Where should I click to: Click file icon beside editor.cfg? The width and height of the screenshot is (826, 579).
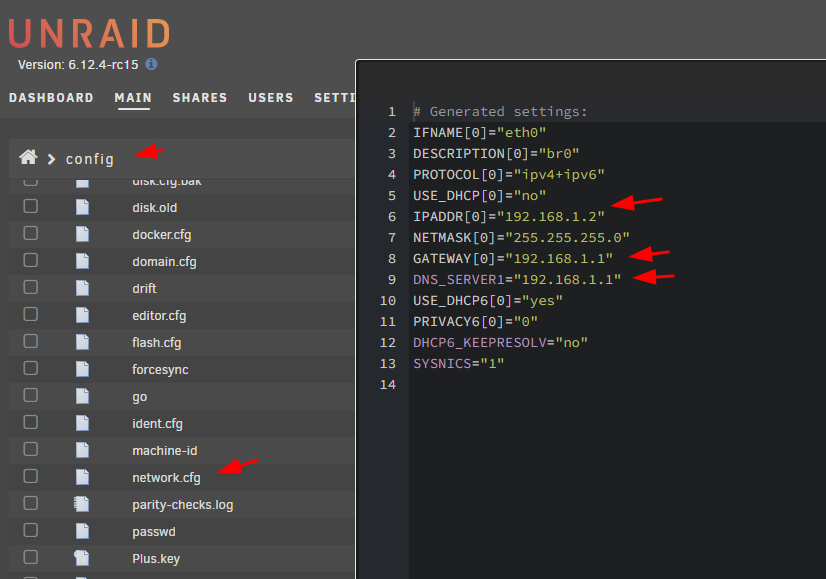[x=82, y=315]
